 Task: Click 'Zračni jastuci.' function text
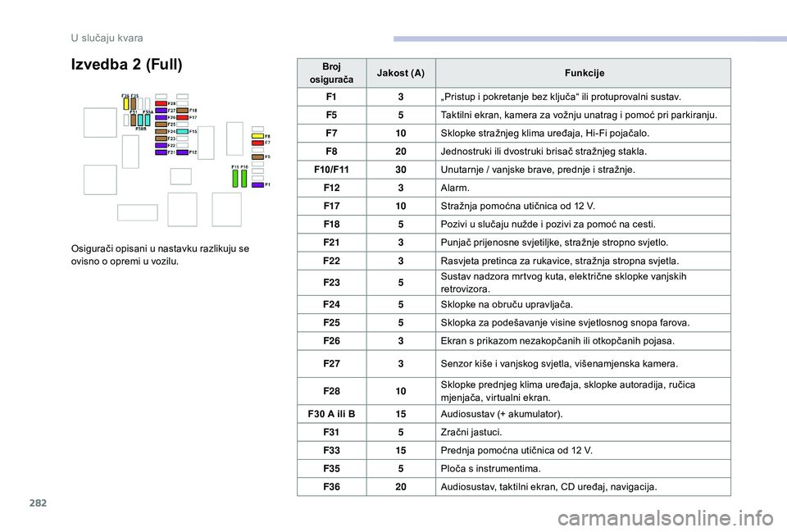click(x=471, y=432)
